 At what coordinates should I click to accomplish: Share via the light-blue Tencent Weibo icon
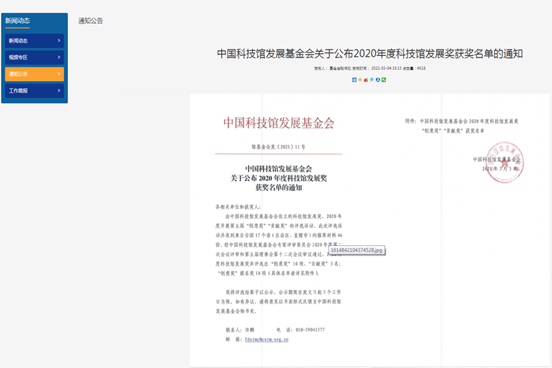click(x=372, y=80)
